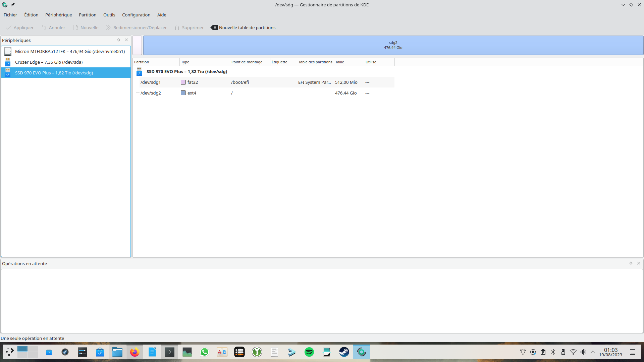The image size is (644, 362).
Task: Click the pin icon in title bar
Action: [13, 5]
